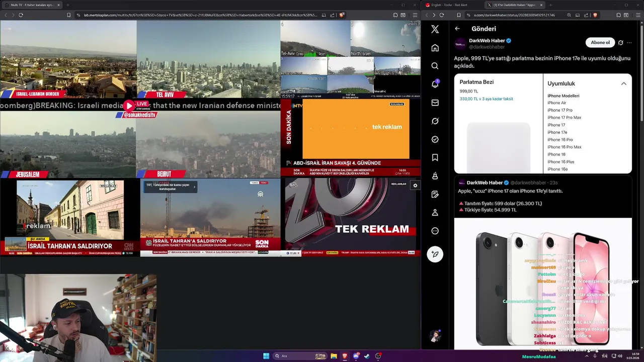Select iPhone 17 Pro Max in the compatibility list
This screenshot has height=362, width=644.
click(564, 118)
